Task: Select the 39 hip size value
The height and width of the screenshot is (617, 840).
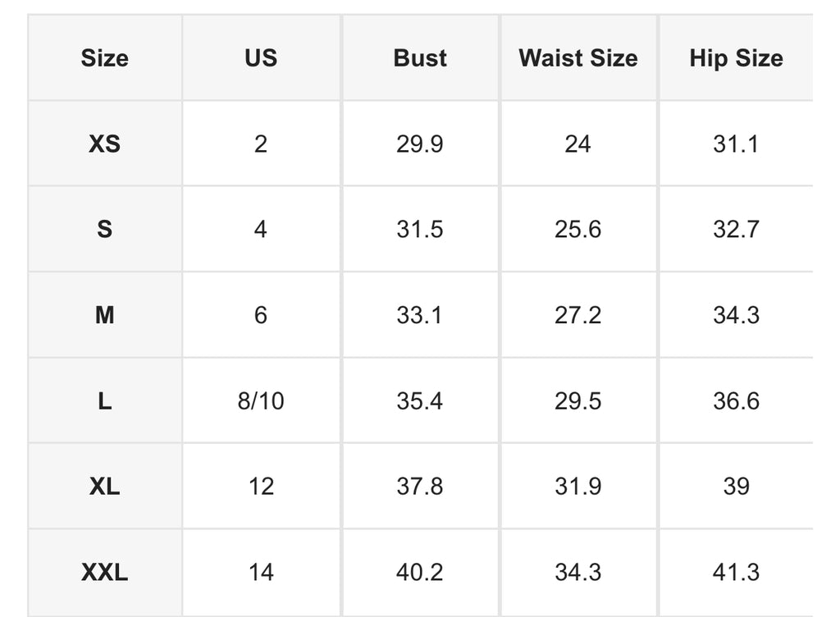Action: click(736, 487)
